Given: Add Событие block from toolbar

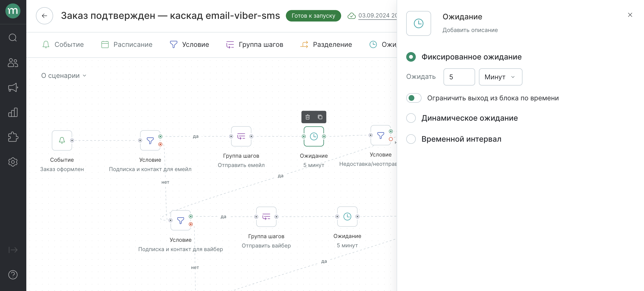Looking at the screenshot, I should 63,44.
